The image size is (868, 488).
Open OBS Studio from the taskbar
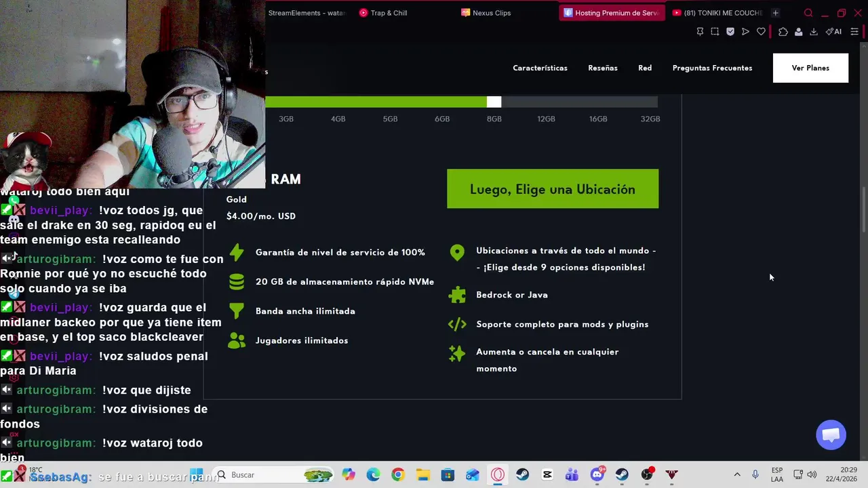[x=647, y=474]
